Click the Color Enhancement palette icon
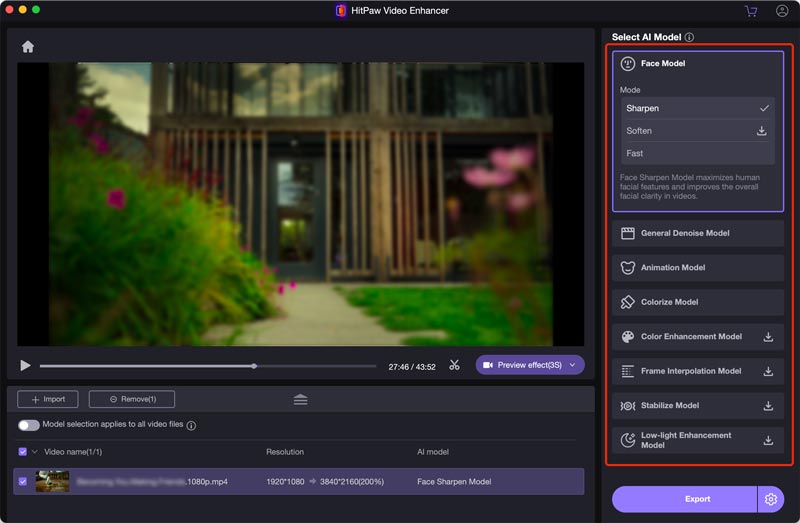800x523 pixels. [x=628, y=337]
